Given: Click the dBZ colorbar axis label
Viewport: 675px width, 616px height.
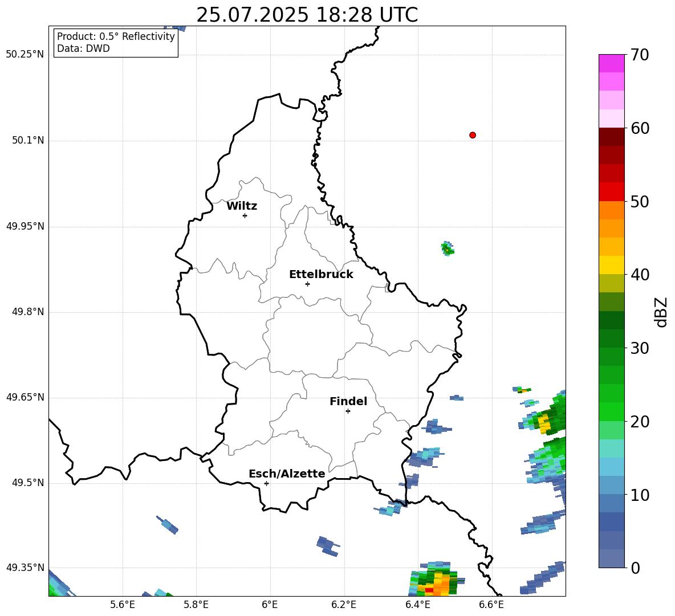Looking at the screenshot, I should (661, 312).
